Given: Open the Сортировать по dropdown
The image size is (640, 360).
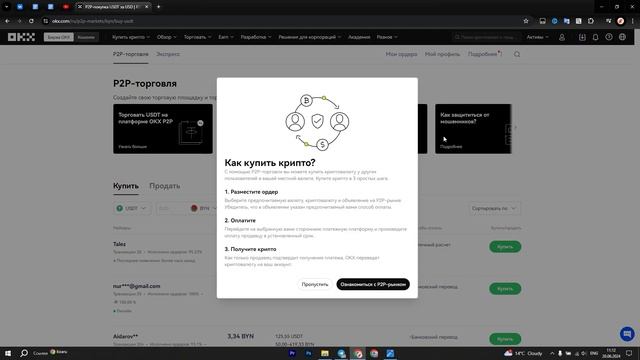Looking at the screenshot, I should tap(494, 208).
